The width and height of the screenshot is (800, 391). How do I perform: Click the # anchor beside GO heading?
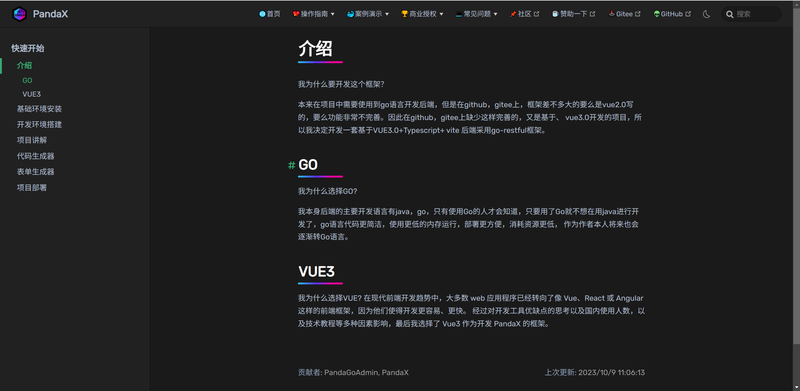(291, 165)
